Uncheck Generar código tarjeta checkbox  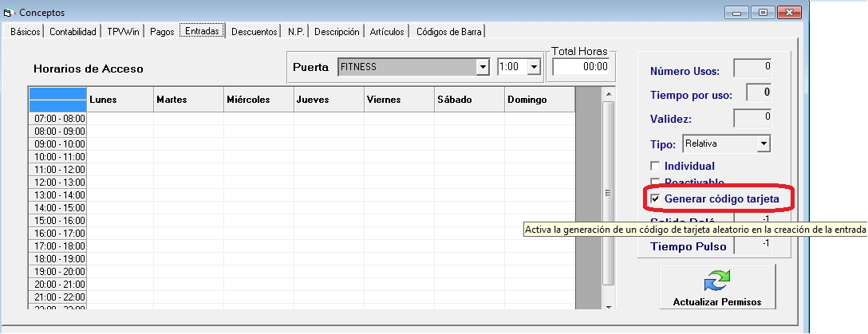pos(656,199)
